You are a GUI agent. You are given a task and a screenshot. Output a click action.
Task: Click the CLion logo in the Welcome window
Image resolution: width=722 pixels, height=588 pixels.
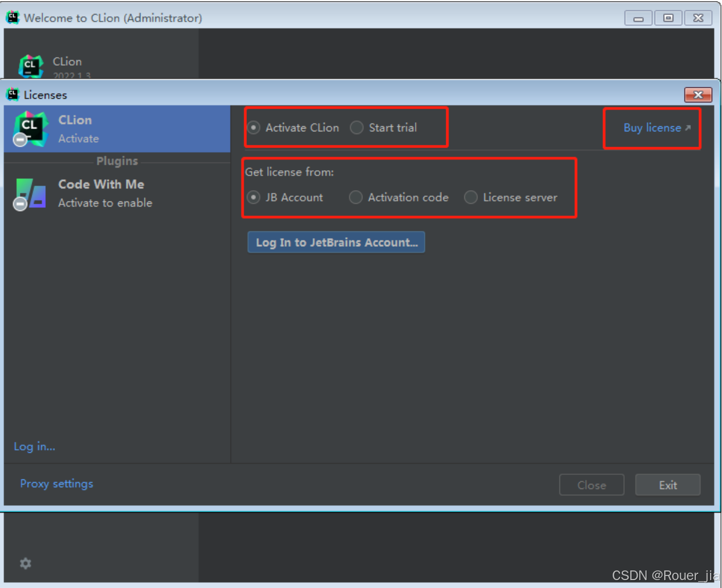tap(31, 66)
